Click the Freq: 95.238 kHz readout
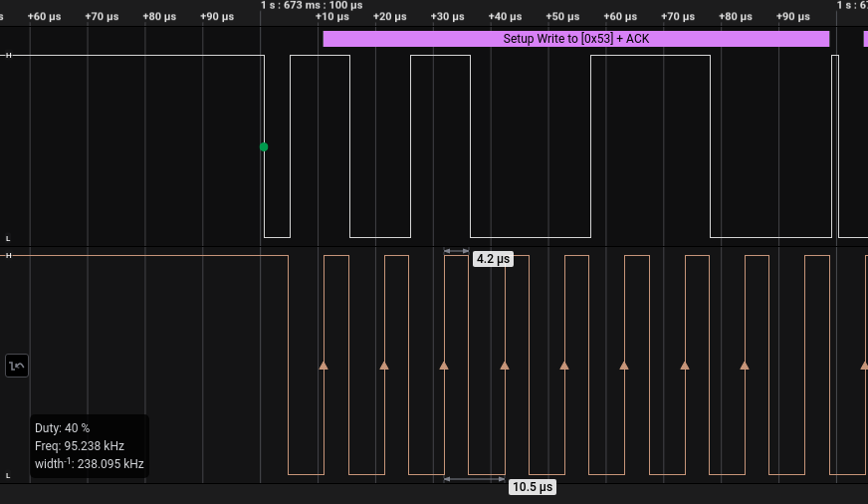 point(80,446)
